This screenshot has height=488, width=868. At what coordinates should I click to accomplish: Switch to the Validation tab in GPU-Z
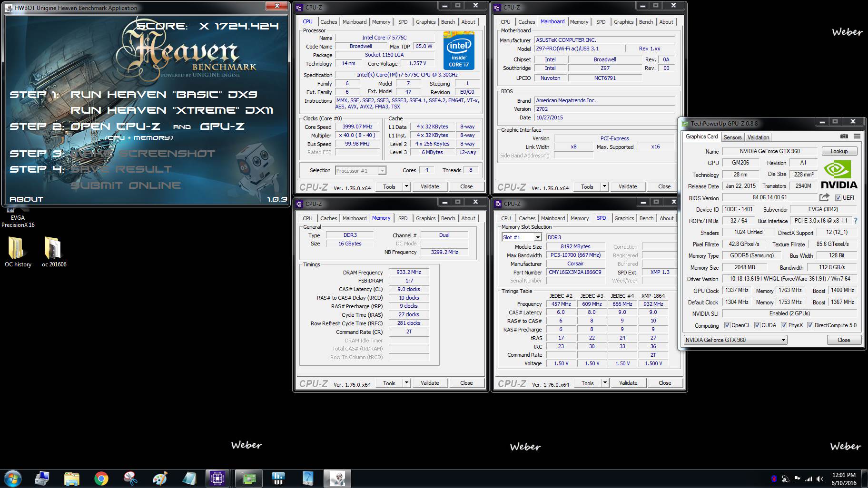(758, 137)
